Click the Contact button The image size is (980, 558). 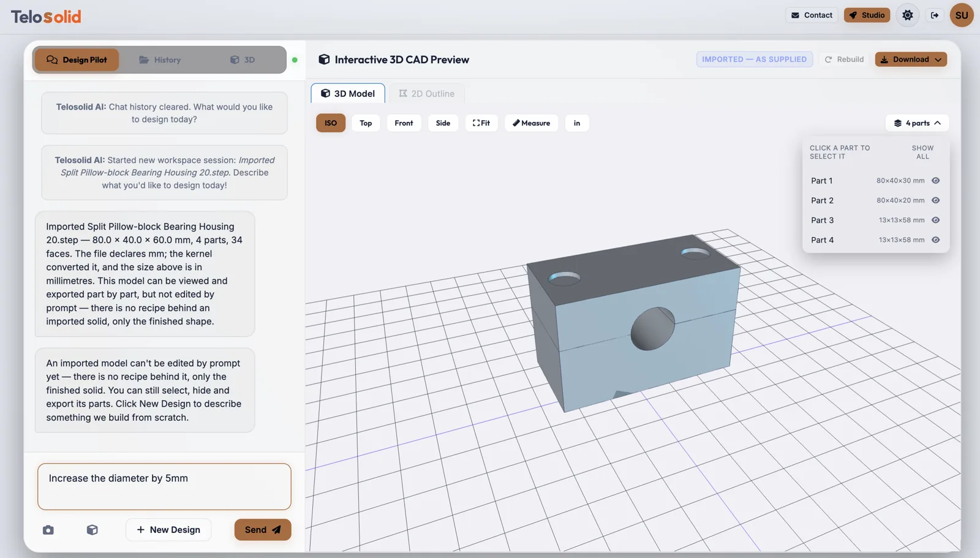(x=812, y=15)
